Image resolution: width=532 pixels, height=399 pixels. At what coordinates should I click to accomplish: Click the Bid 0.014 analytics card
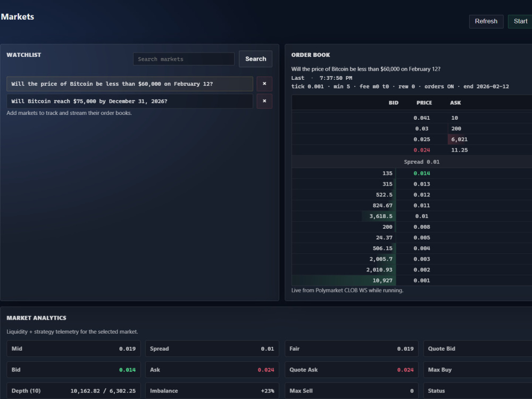coord(73,370)
